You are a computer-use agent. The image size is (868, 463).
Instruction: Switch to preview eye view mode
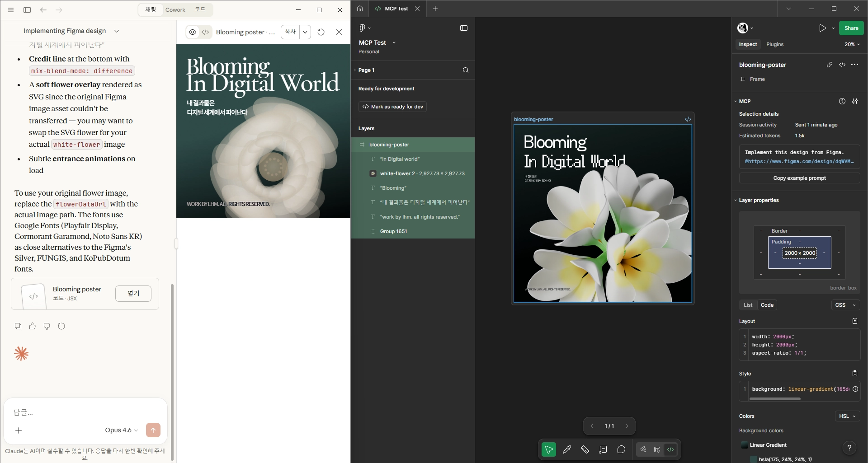click(193, 32)
